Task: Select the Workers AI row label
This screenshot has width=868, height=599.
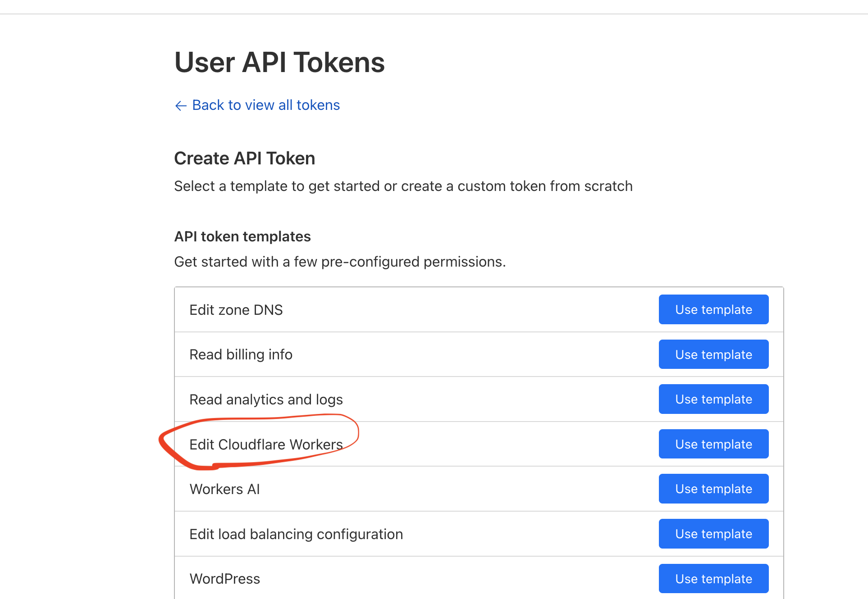Action: click(x=224, y=490)
